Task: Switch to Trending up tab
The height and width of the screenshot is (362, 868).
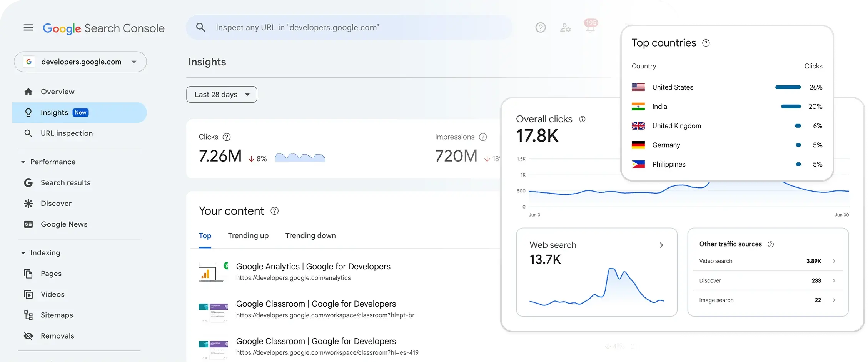Action: tap(248, 236)
